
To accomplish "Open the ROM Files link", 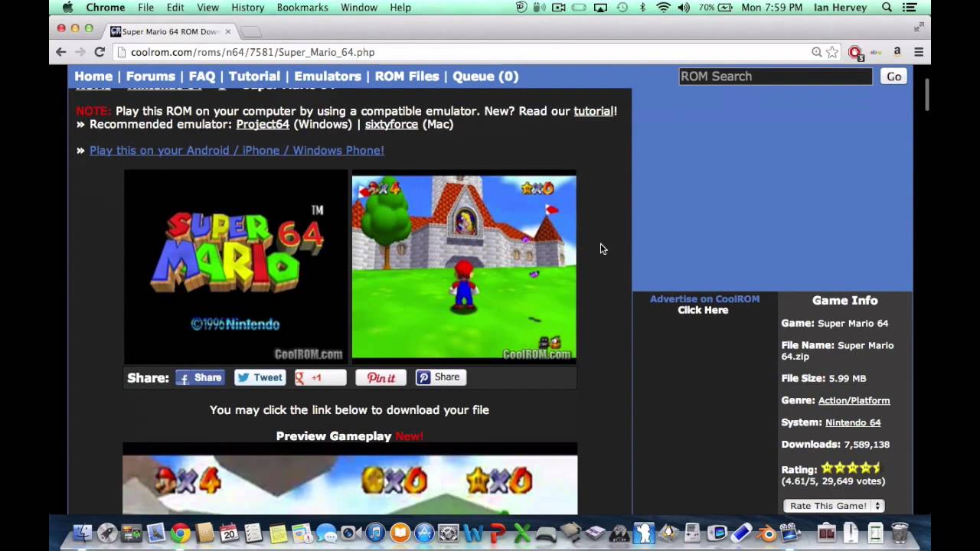I will (x=407, y=77).
